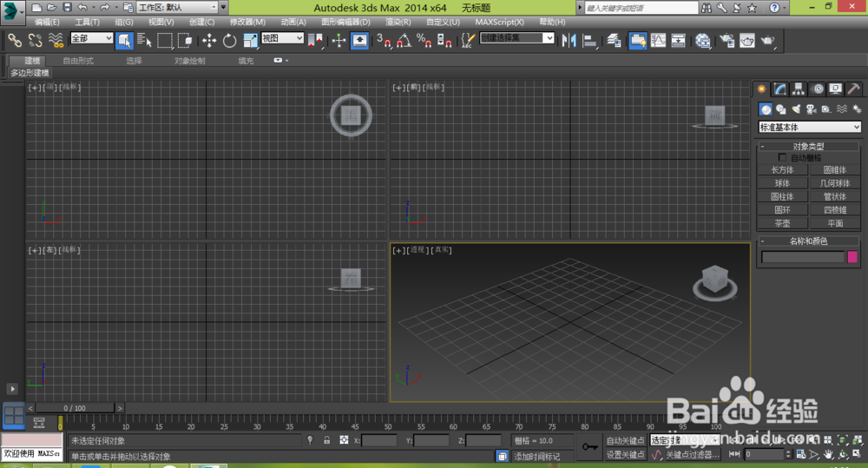Switch to the 自由形式 ribbon tab
The image size is (868, 468).
click(x=78, y=62)
